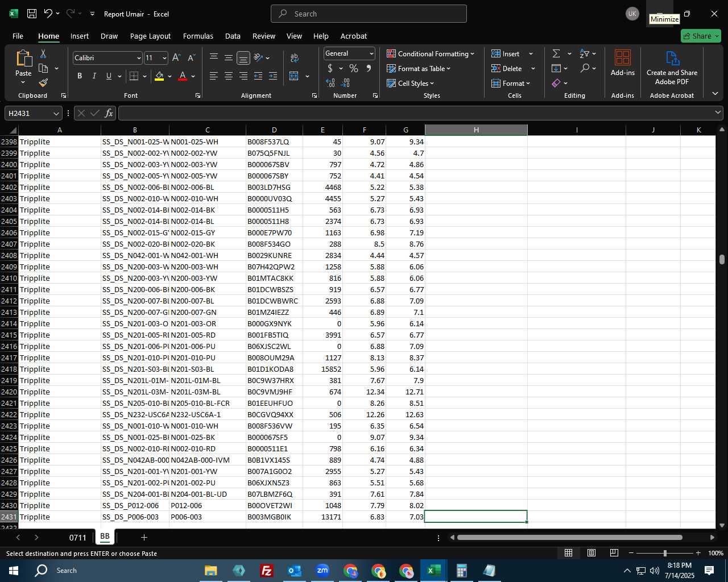Viewport: 728px width, 582px height.
Task: Apply comma style number format
Action: (369, 68)
